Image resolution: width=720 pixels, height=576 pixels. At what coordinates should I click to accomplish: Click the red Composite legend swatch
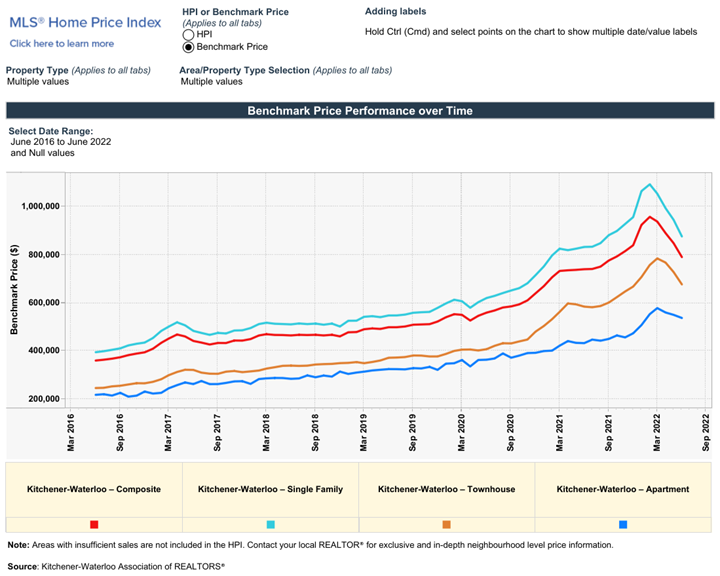click(x=94, y=525)
